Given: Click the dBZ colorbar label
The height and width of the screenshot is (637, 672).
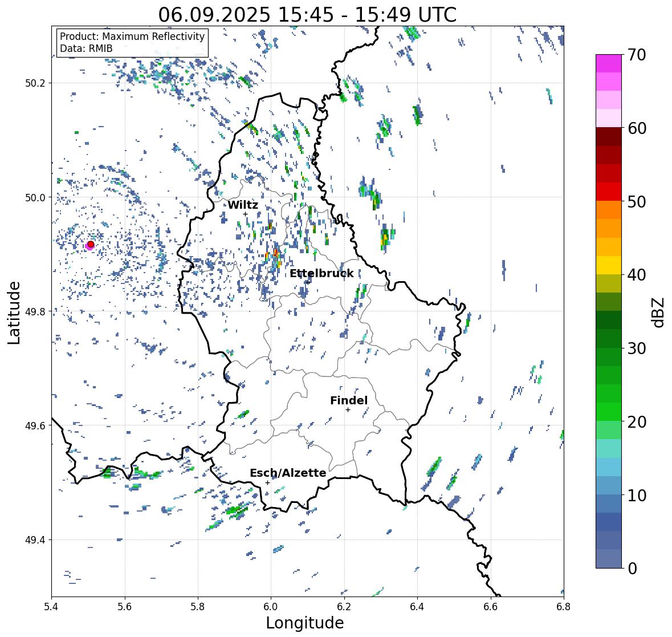Looking at the screenshot, I should [658, 313].
